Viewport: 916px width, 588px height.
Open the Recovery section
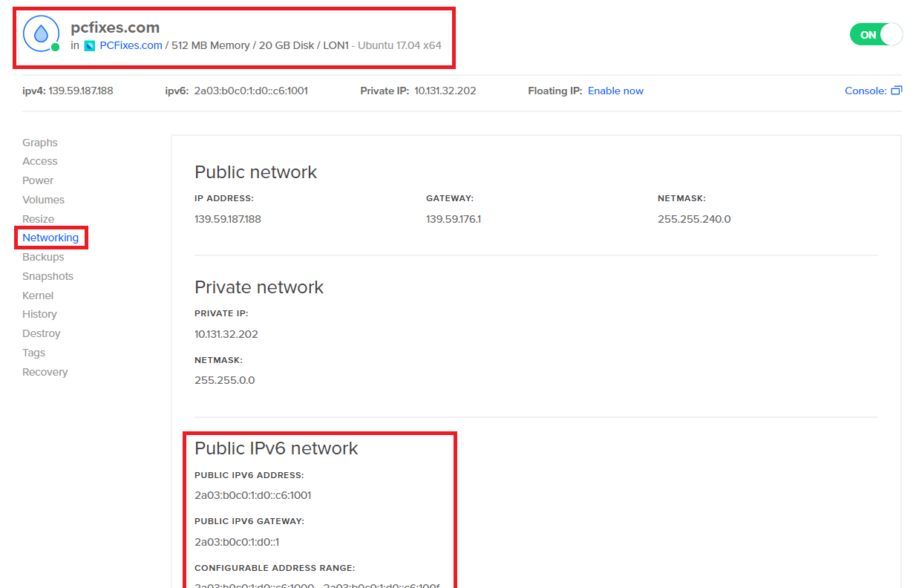(45, 372)
